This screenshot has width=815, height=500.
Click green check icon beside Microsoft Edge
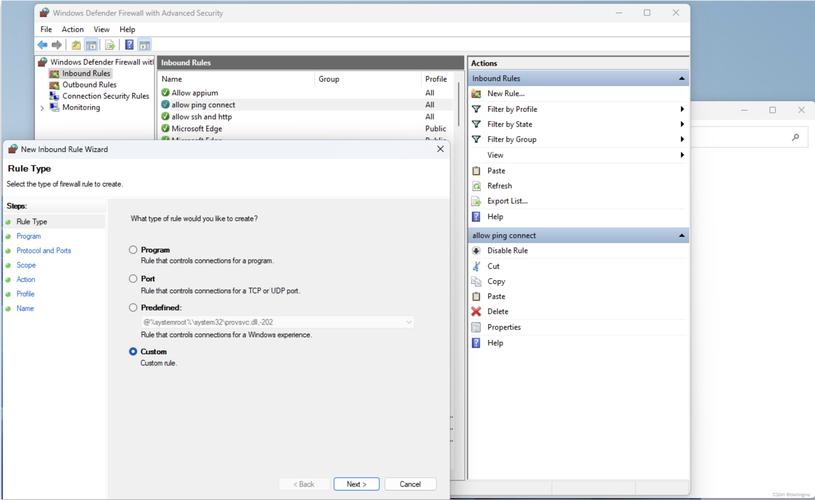click(165, 128)
